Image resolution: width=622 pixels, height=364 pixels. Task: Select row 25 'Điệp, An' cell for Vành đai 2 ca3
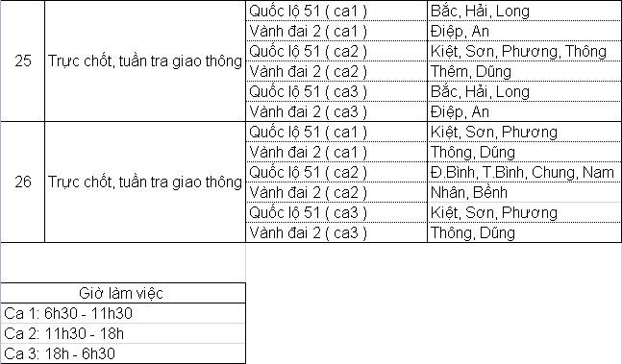point(524,111)
